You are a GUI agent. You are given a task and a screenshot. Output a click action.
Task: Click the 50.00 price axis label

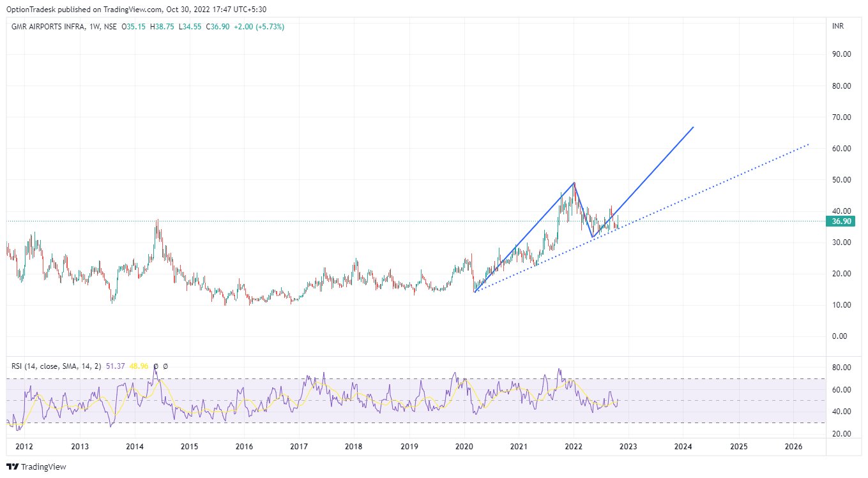click(x=841, y=180)
